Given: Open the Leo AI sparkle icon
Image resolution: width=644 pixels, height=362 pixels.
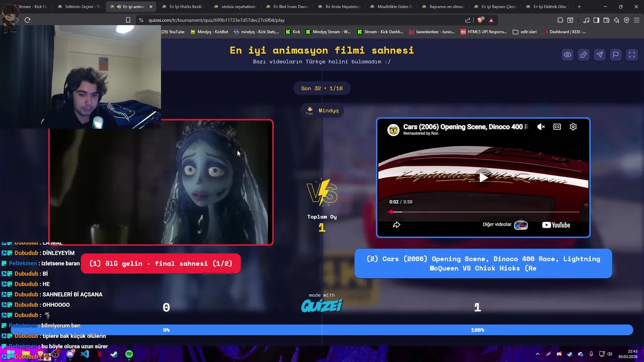Looking at the screenshot, I should [x=616, y=20].
